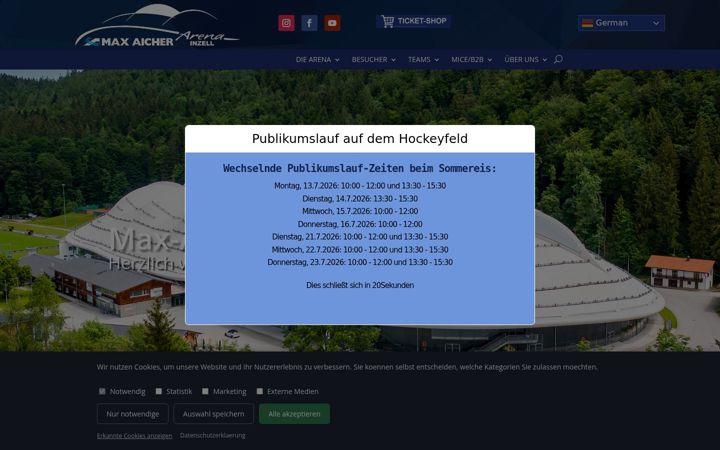Toggle the Notwendig cookie checkbox

[102, 391]
